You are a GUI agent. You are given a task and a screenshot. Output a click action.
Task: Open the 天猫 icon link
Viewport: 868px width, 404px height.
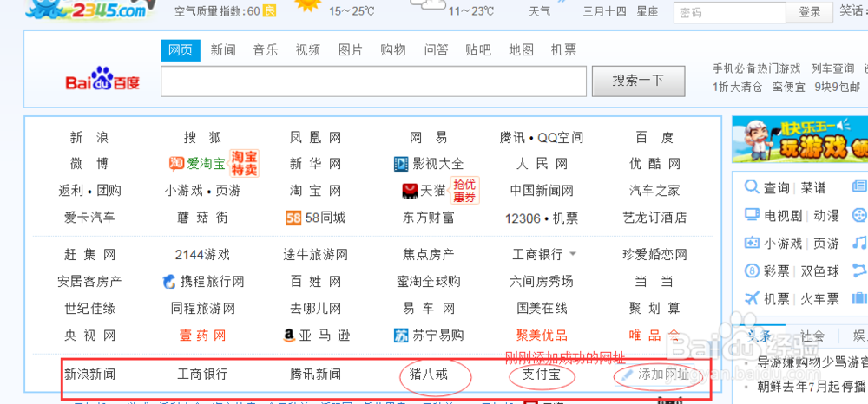(x=409, y=191)
